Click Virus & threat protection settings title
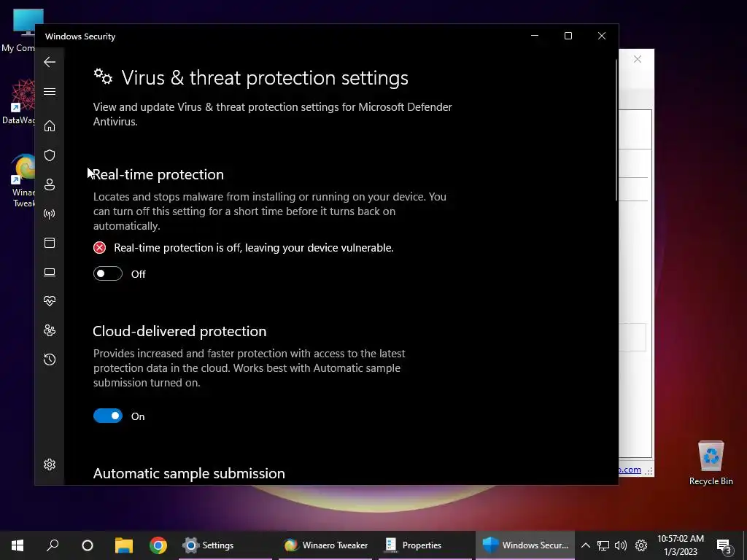Image resolution: width=747 pixels, height=560 pixels. click(264, 77)
